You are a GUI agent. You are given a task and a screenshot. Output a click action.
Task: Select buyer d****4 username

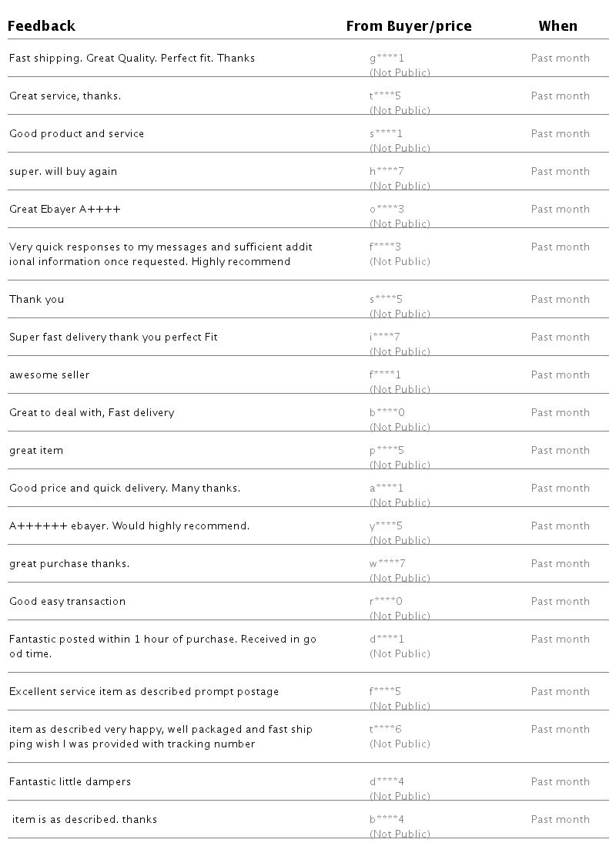(x=387, y=782)
